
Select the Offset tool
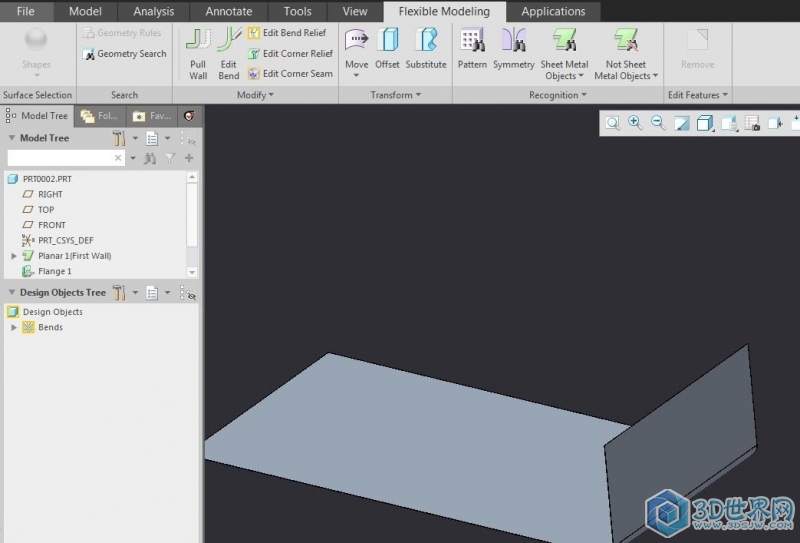point(387,49)
